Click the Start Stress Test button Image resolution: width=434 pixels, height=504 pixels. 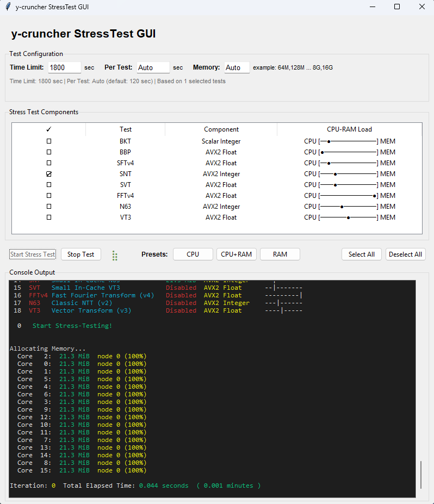[33, 254]
